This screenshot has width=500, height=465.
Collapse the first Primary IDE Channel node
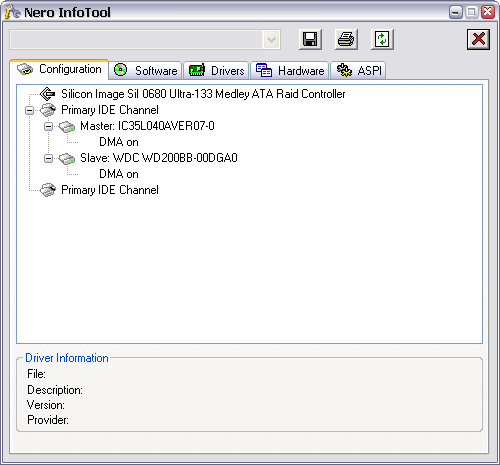29,110
